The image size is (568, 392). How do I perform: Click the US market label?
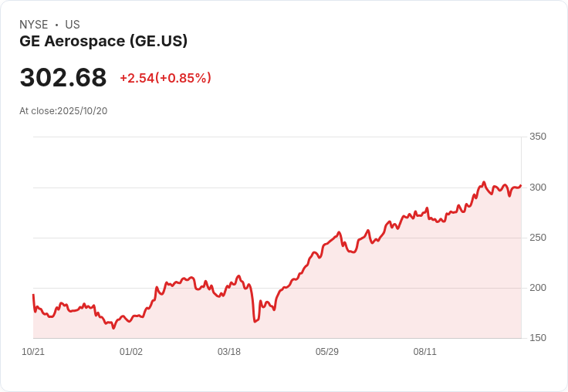pyautogui.click(x=73, y=25)
